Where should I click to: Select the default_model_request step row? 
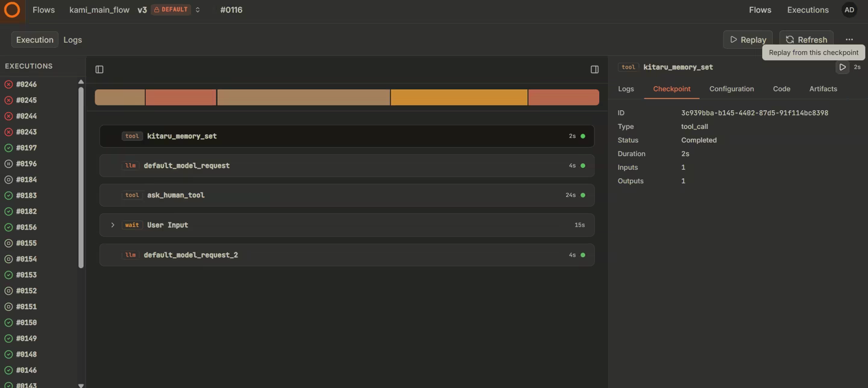pyautogui.click(x=347, y=166)
